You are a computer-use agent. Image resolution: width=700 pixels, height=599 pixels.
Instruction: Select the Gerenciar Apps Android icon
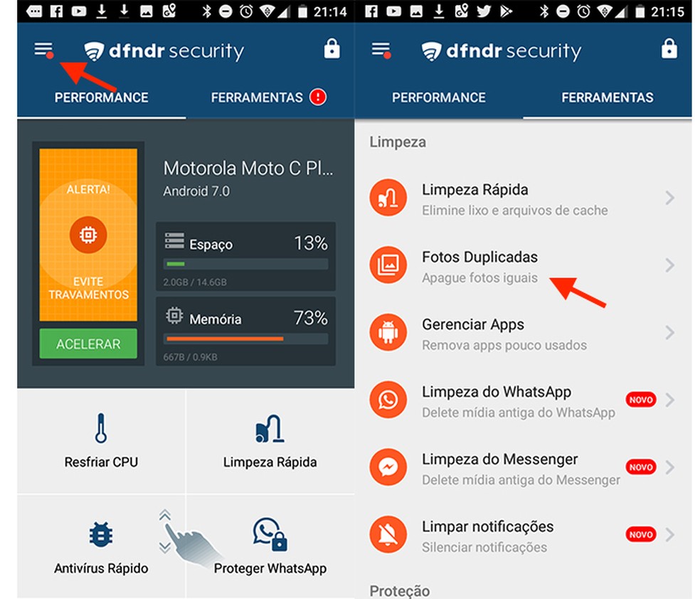tap(388, 332)
